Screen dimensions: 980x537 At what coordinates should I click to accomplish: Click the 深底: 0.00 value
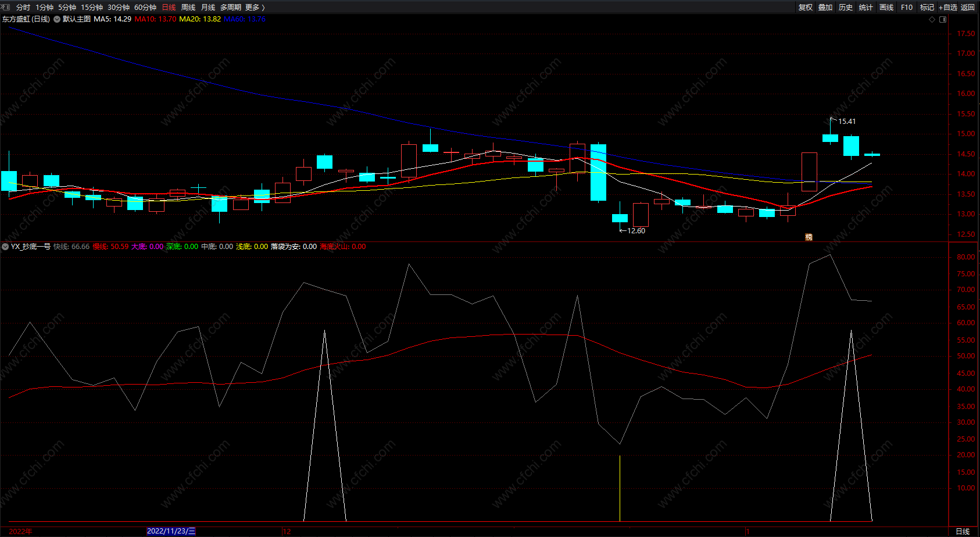[183, 247]
